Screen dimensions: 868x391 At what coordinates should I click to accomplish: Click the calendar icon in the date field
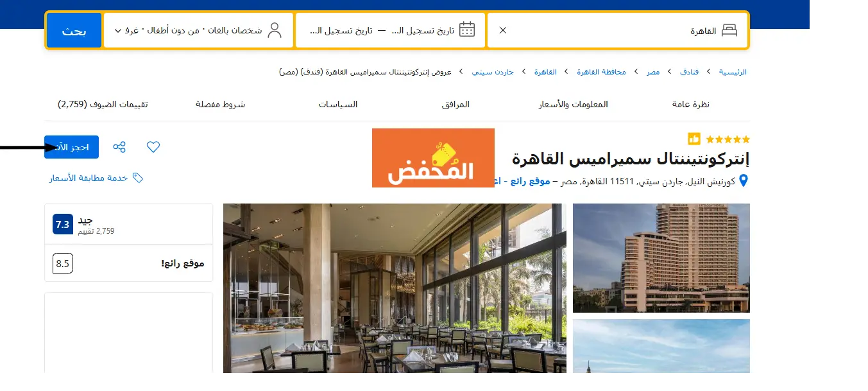[467, 30]
